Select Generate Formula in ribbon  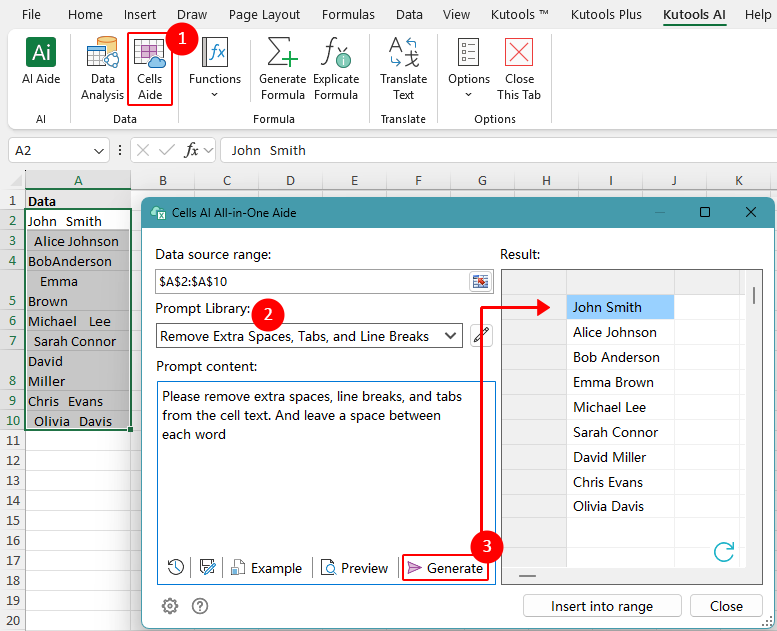[x=282, y=68]
